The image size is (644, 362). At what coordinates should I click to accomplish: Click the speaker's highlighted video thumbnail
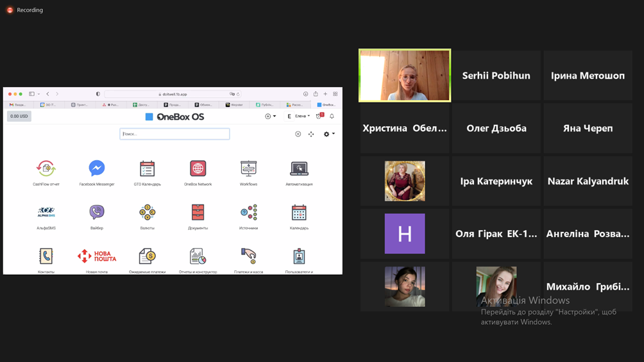tap(405, 76)
